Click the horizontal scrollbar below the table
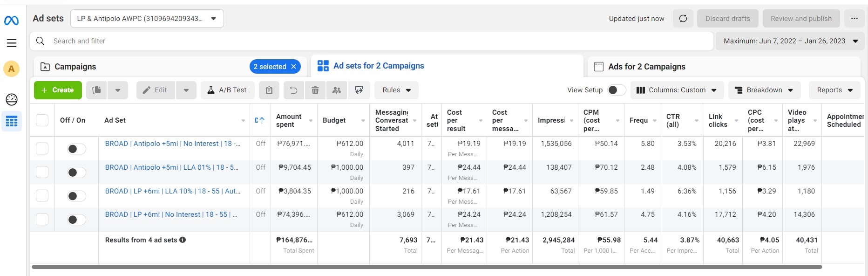Viewport: 868px width, 276px height. tap(426, 267)
